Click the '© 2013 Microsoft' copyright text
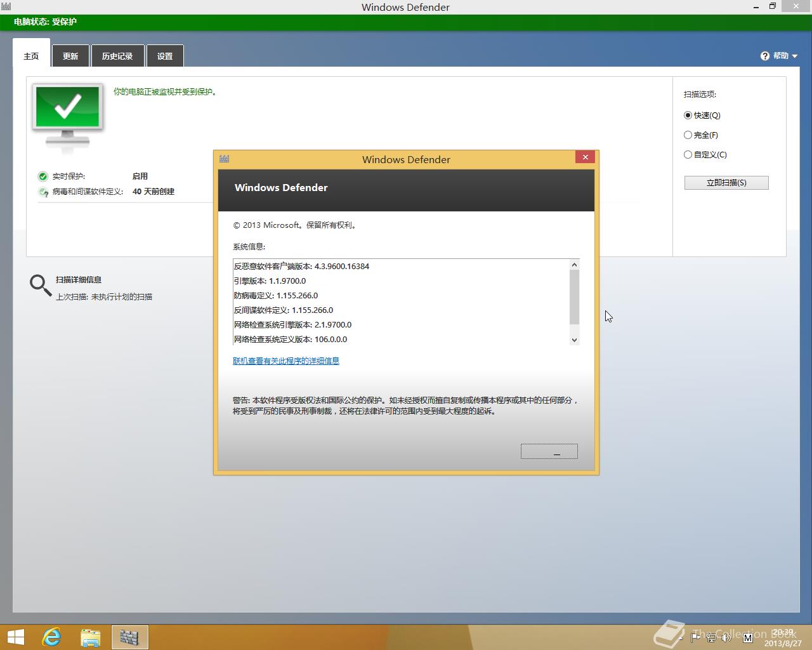The image size is (812, 650). point(296,225)
